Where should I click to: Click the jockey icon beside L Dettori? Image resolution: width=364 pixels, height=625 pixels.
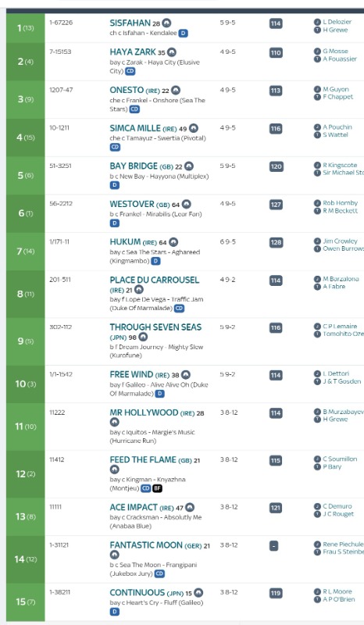[317, 374]
